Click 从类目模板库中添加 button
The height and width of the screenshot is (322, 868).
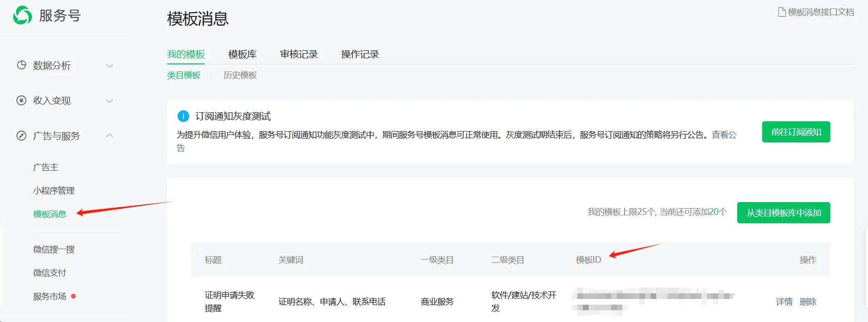tap(783, 213)
